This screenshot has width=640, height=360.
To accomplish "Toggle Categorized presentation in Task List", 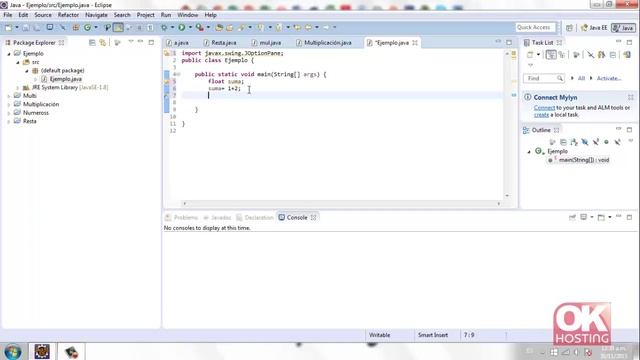I will tap(551, 55).
